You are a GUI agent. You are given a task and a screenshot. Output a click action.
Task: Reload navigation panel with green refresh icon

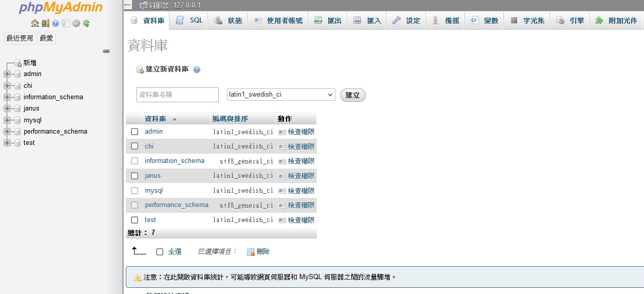coord(86,23)
